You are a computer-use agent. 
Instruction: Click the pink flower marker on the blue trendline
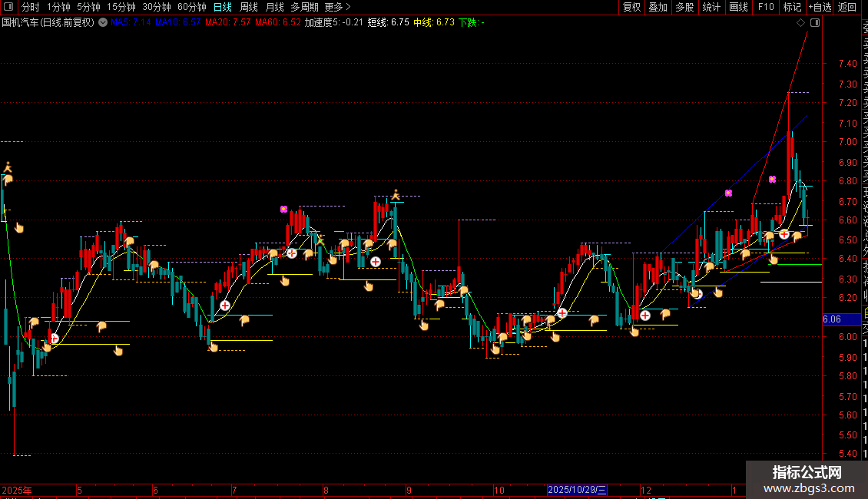pyautogui.click(x=728, y=193)
